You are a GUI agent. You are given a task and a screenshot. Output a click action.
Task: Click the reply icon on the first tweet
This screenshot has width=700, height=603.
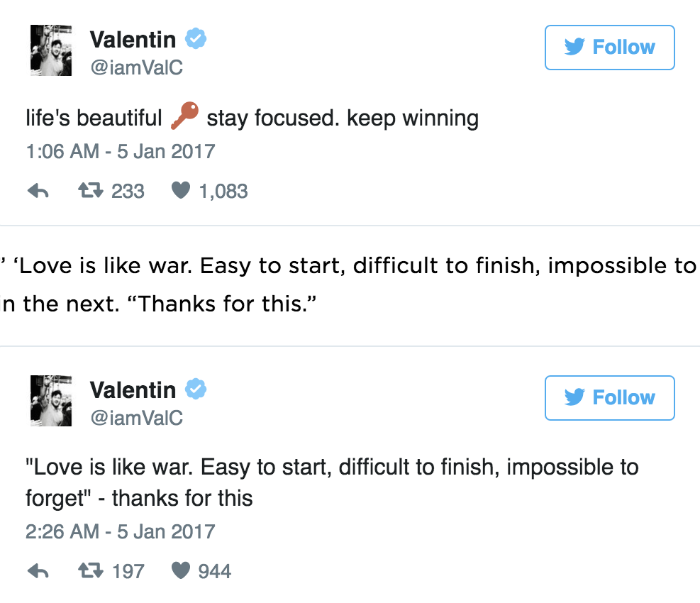tap(38, 190)
